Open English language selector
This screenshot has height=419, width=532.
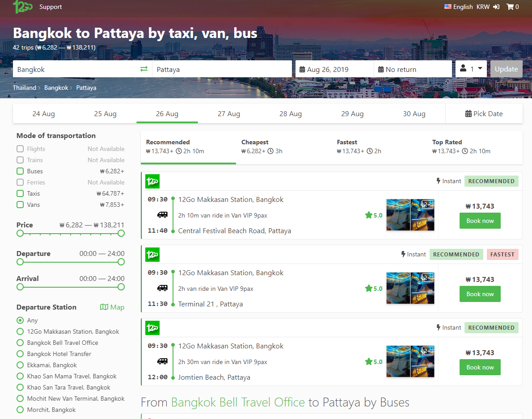[x=463, y=7]
